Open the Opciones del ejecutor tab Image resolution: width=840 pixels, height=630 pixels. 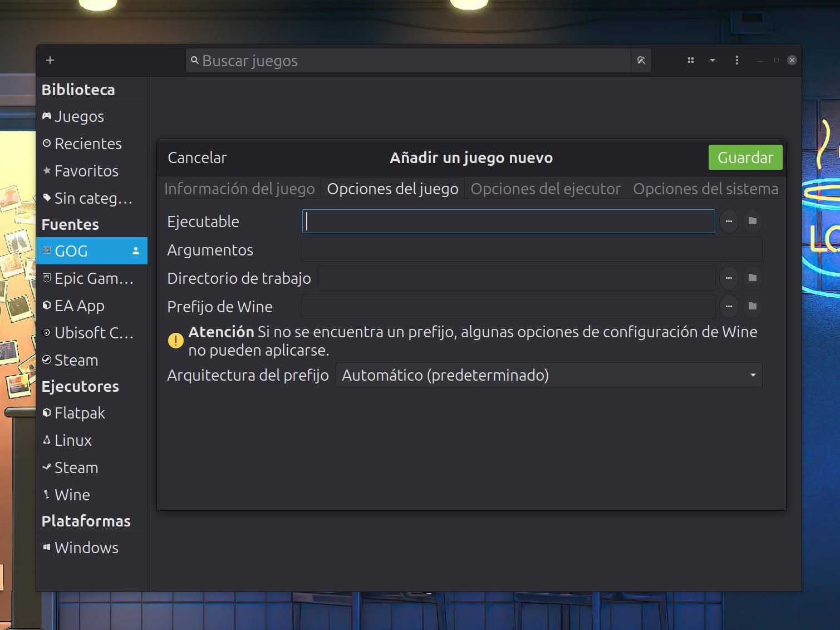(x=545, y=189)
